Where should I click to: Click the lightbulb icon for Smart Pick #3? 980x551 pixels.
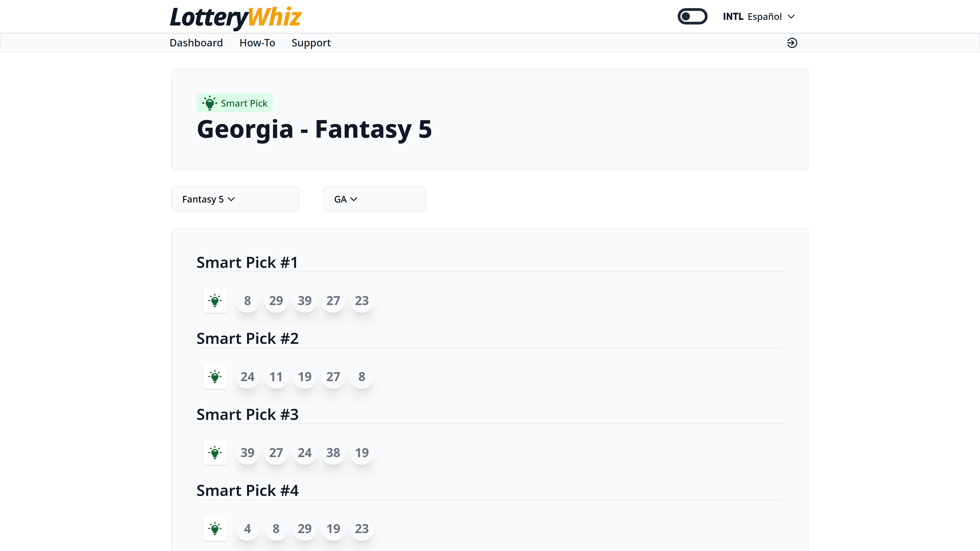click(215, 453)
